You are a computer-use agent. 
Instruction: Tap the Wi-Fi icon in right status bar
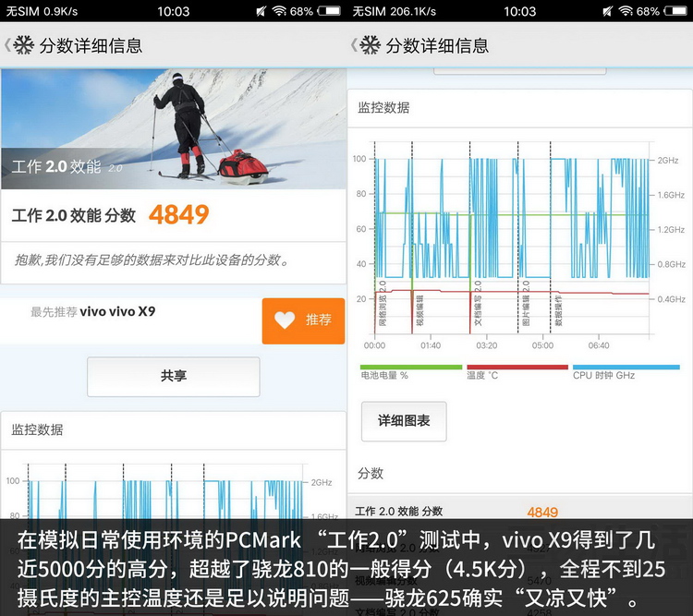[x=626, y=10]
